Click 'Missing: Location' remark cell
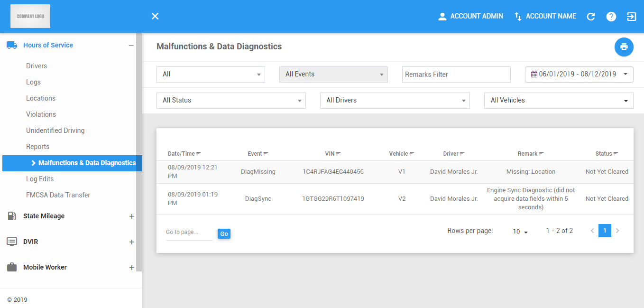Viewport: 644px width, 308px height. 531,172
